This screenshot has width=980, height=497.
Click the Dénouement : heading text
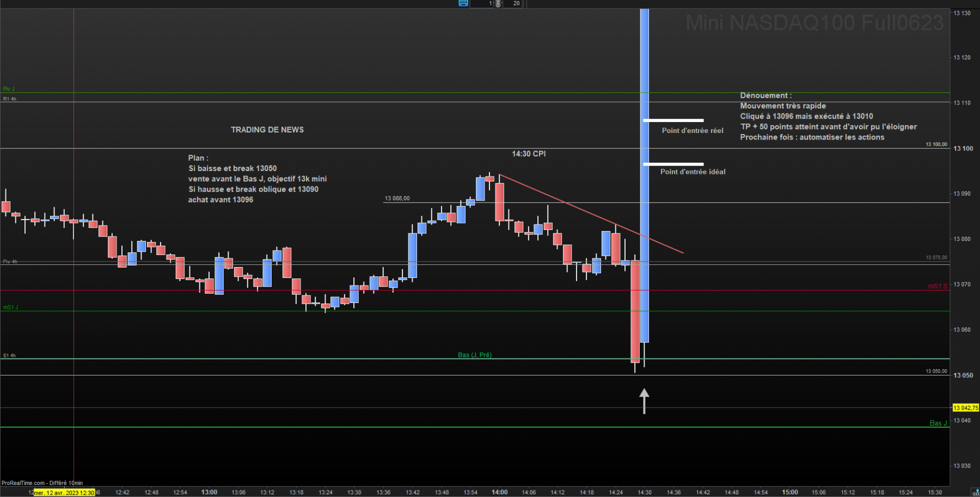[x=765, y=95]
